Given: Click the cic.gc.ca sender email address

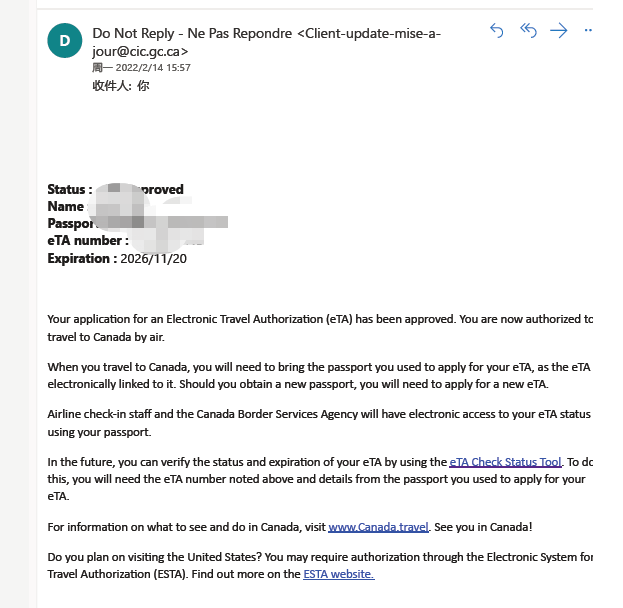Looking at the screenshot, I should pyautogui.click(x=266, y=42).
